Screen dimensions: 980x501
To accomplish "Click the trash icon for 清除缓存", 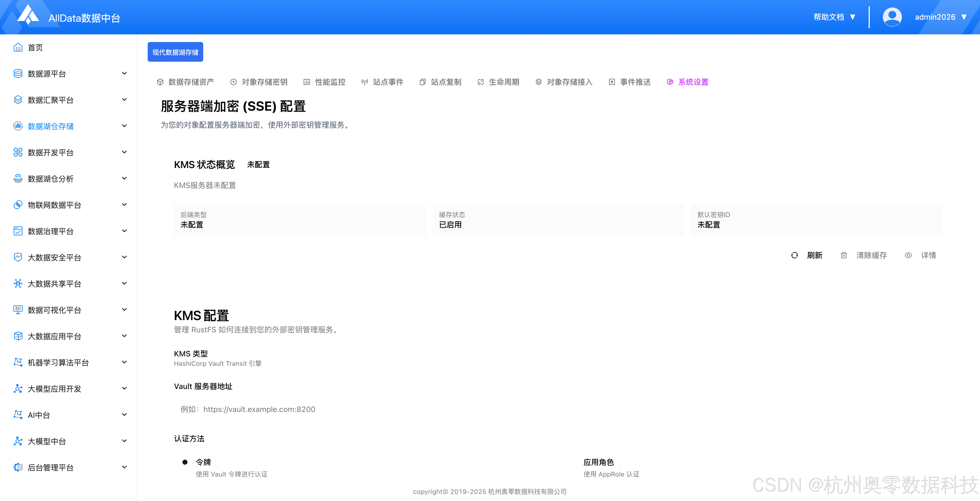I will pyautogui.click(x=843, y=255).
